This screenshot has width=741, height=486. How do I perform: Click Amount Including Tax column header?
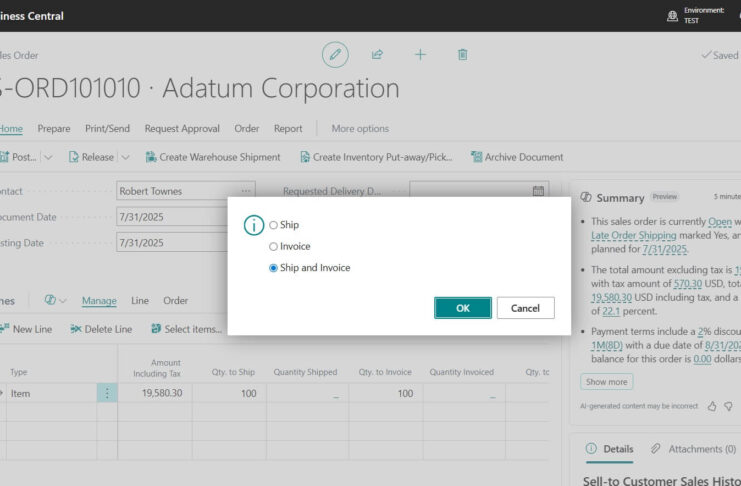[157, 368]
